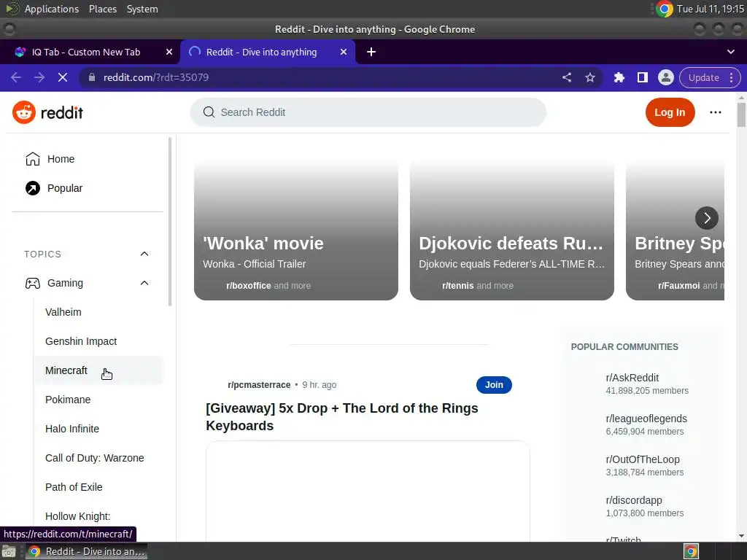
Task: Open the Home feed icon
Action: pos(32,159)
